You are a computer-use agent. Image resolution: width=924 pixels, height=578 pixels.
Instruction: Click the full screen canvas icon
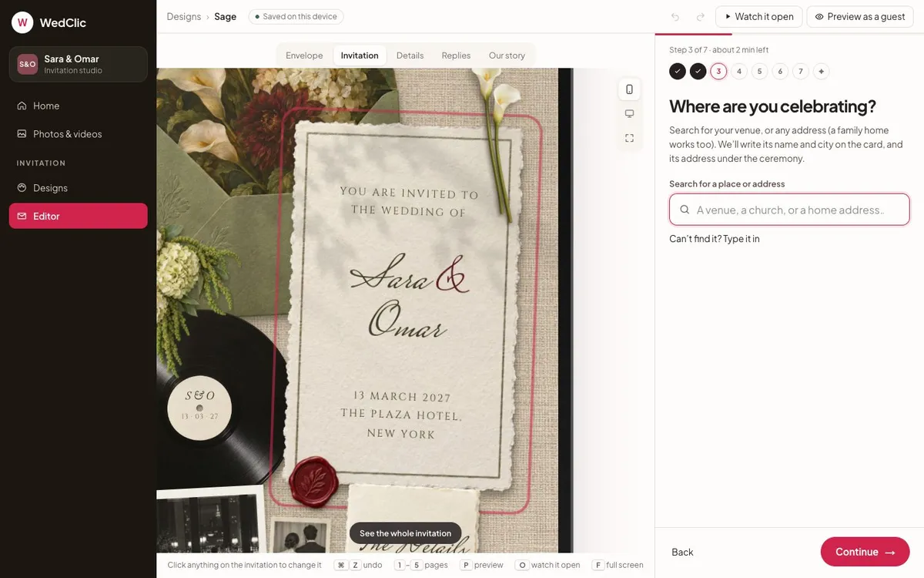pyautogui.click(x=629, y=138)
